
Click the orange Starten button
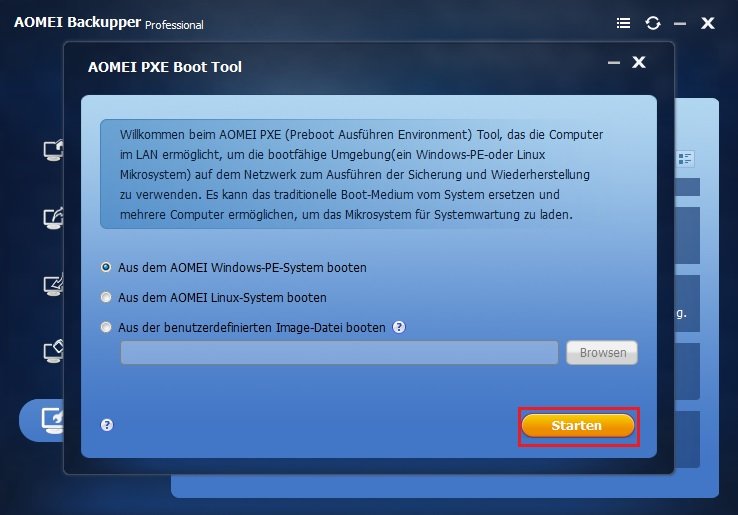point(578,426)
